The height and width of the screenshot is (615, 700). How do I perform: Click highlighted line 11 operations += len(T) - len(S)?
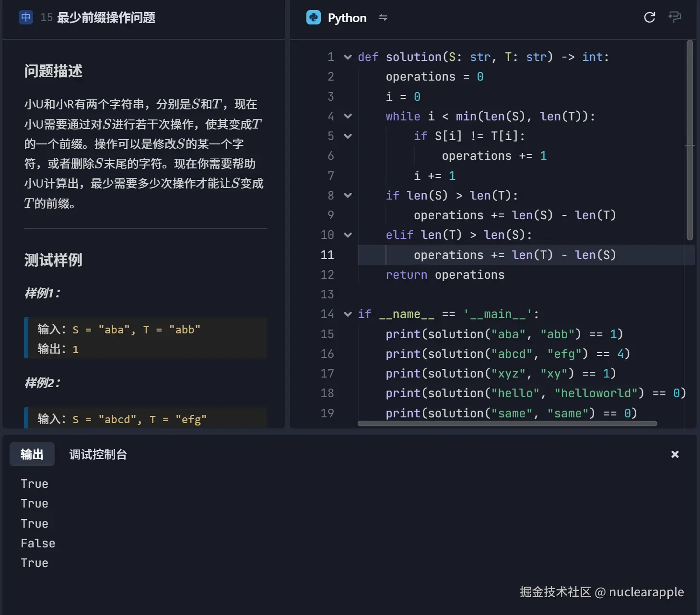click(x=515, y=255)
